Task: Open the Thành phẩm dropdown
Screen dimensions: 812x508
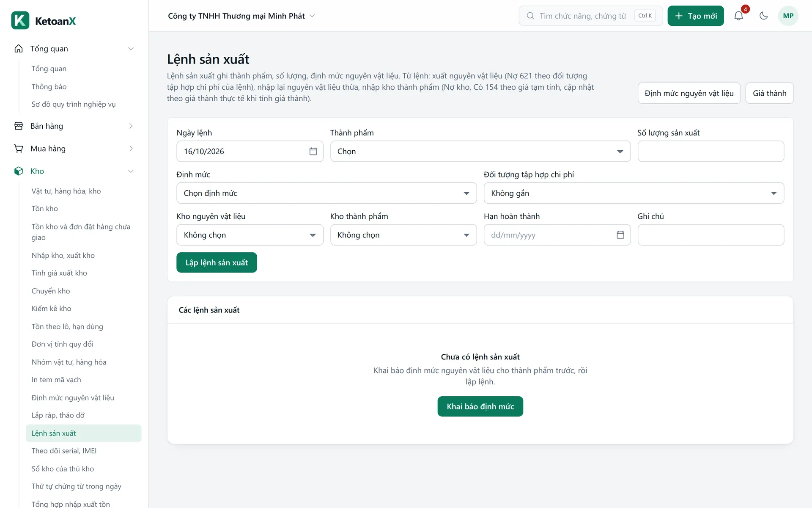Action: (x=480, y=152)
